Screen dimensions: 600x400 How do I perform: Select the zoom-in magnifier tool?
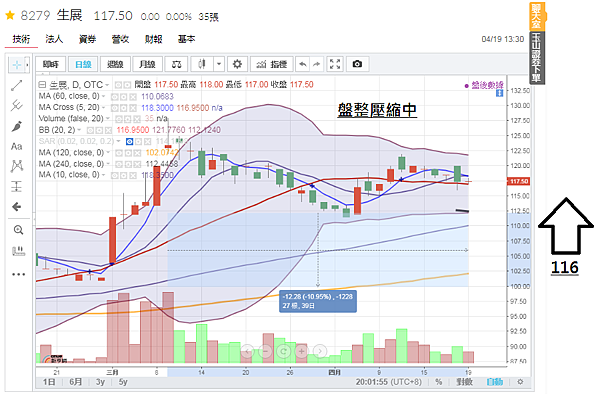point(18,230)
